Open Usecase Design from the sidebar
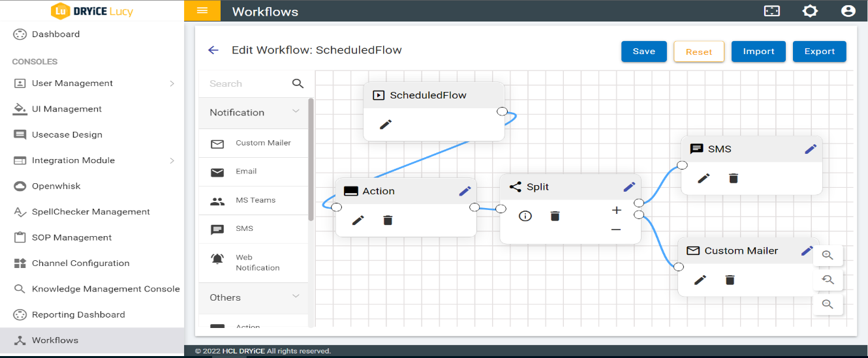Screen dimensions: 868x358 tap(92, 134)
